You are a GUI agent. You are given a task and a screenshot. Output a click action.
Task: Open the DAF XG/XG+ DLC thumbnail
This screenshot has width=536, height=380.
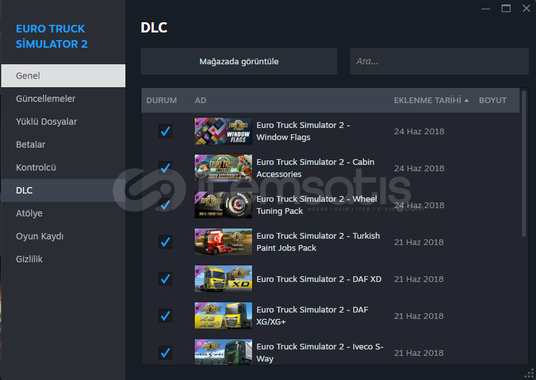(223, 316)
